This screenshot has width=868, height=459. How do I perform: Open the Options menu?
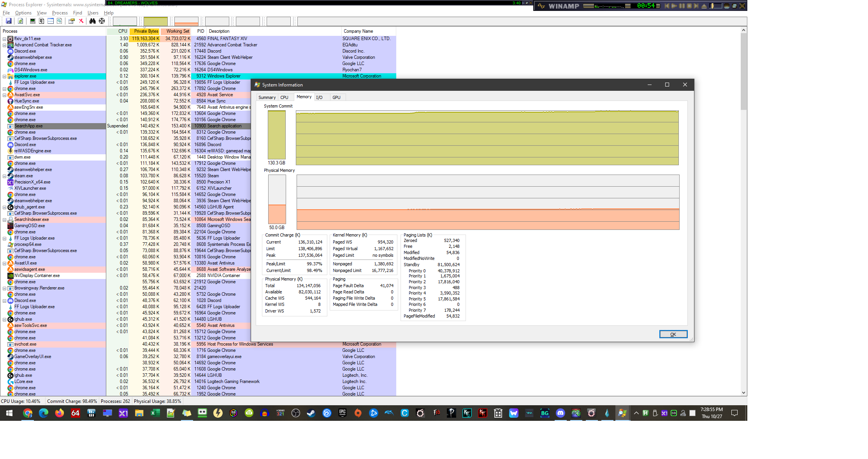pyautogui.click(x=23, y=13)
